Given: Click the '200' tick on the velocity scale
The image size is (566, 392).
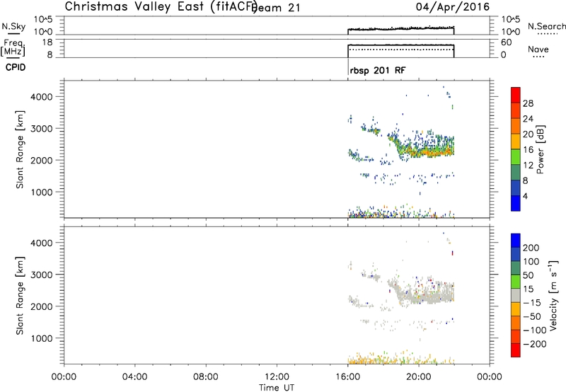Looking at the screenshot, I should click(x=531, y=248).
